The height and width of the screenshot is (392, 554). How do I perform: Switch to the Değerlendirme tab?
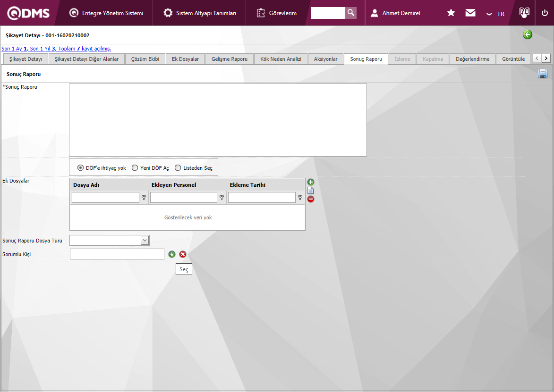[x=472, y=59]
